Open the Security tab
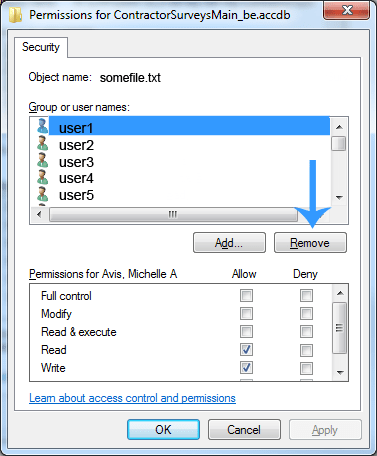 click(x=41, y=47)
